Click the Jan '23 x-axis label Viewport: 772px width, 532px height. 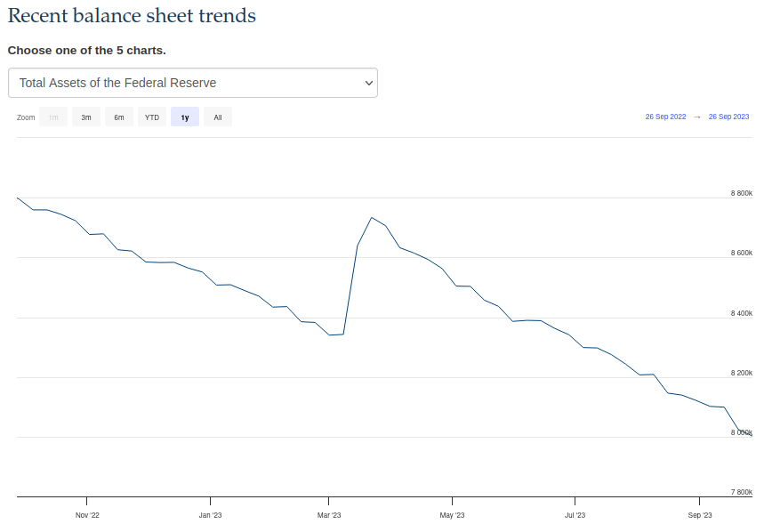pos(211,515)
